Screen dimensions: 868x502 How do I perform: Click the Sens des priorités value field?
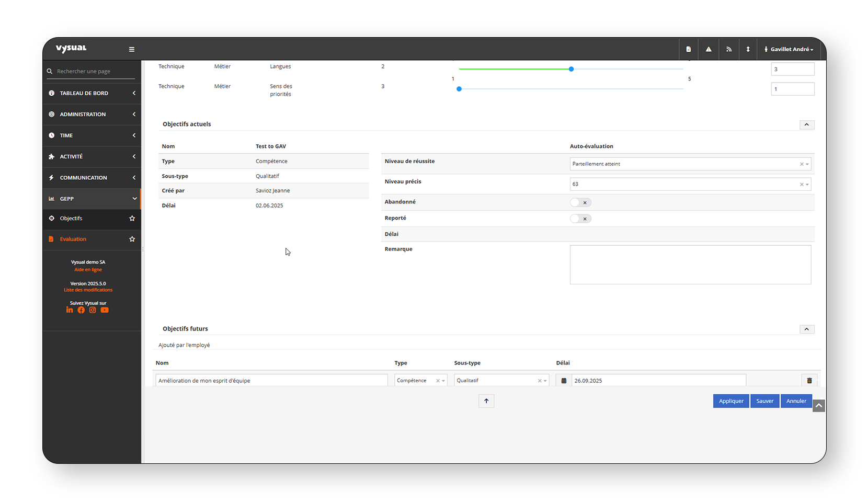pos(793,89)
